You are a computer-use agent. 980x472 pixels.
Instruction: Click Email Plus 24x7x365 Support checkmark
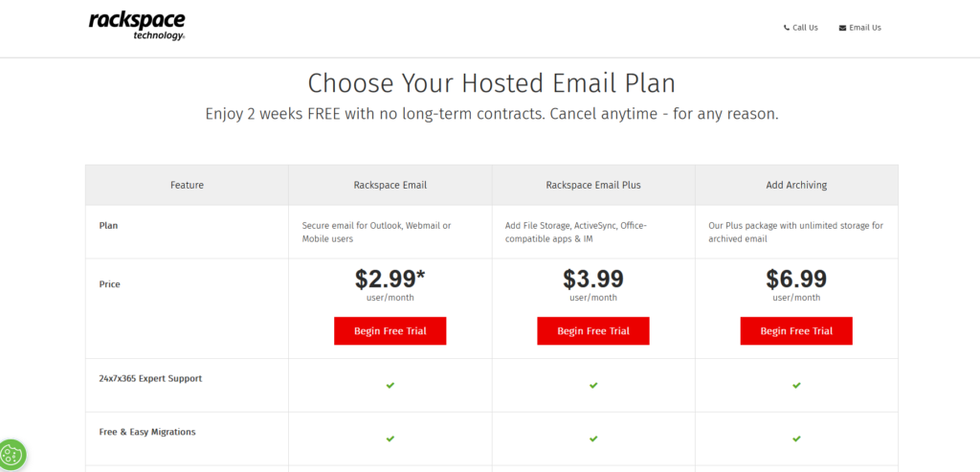tap(593, 385)
